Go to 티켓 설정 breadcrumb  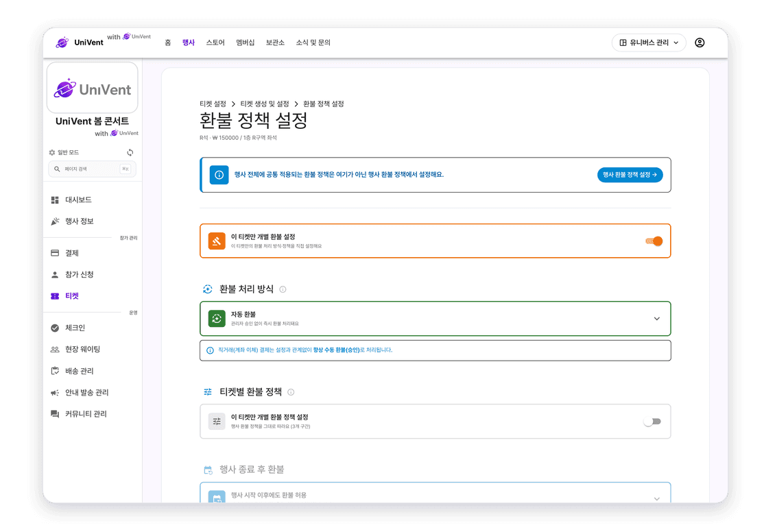pyautogui.click(x=213, y=104)
